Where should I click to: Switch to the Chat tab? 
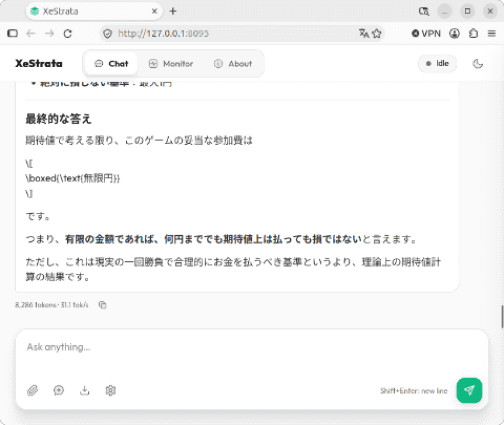[x=112, y=63]
